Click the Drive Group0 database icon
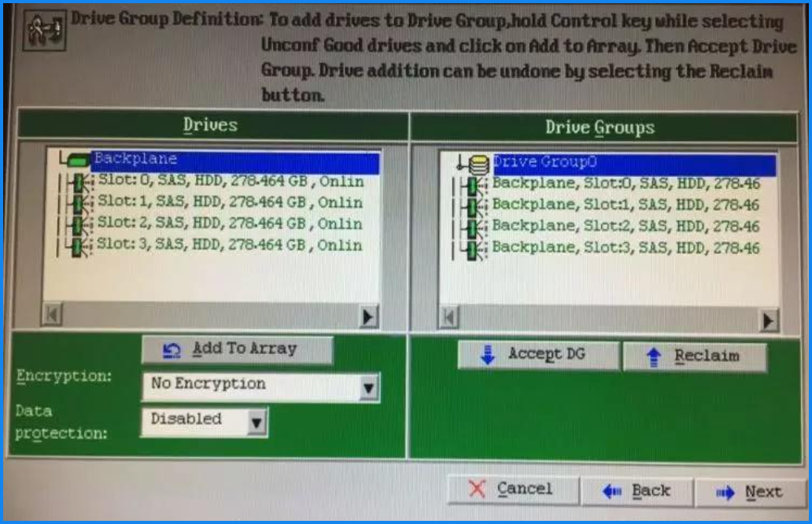The height and width of the screenshot is (524, 812). pos(478,164)
